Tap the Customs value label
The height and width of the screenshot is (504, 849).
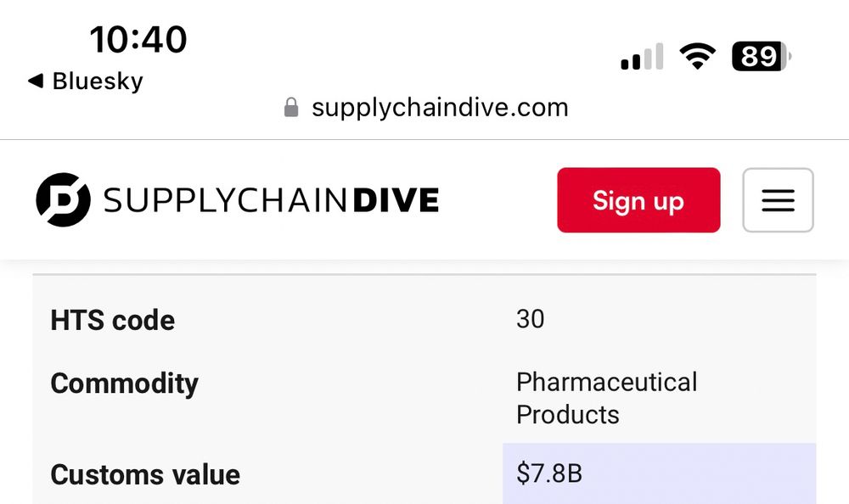[145, 474]
